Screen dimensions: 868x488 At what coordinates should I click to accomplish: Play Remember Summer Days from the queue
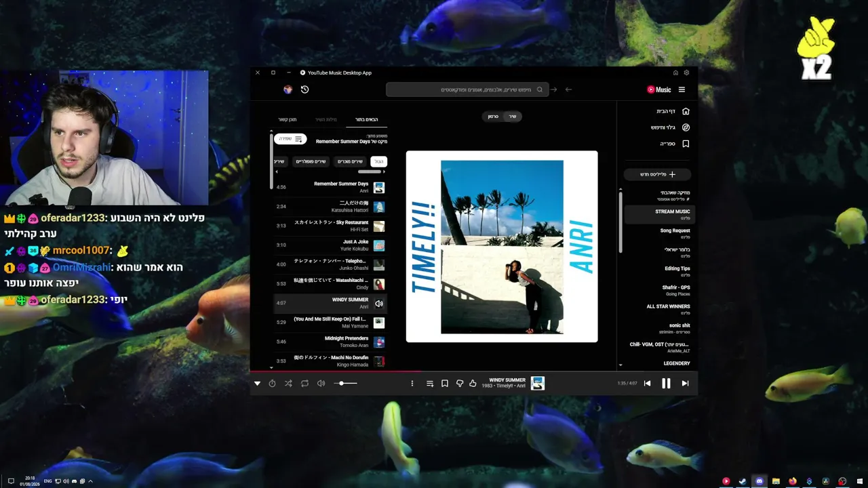pos(330,188)
